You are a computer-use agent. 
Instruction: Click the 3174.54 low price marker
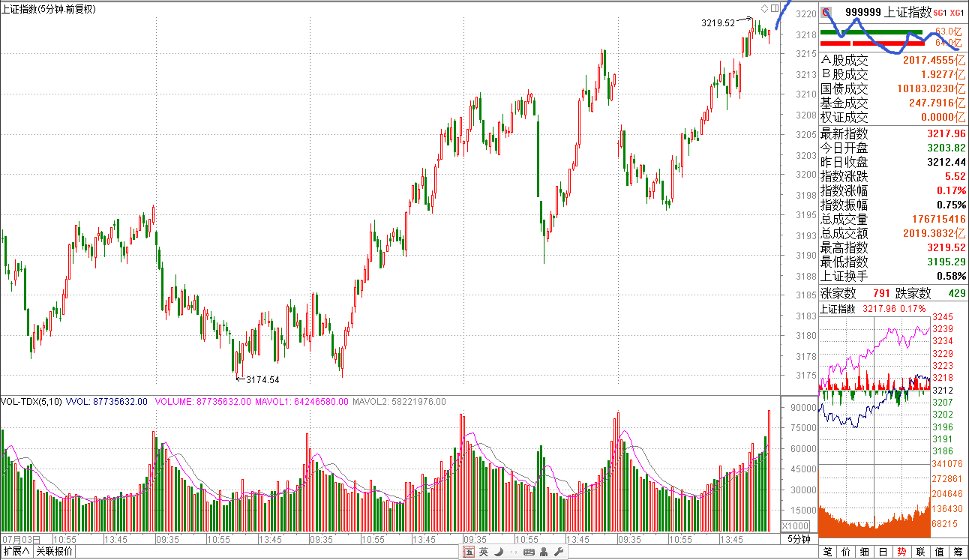262,380
